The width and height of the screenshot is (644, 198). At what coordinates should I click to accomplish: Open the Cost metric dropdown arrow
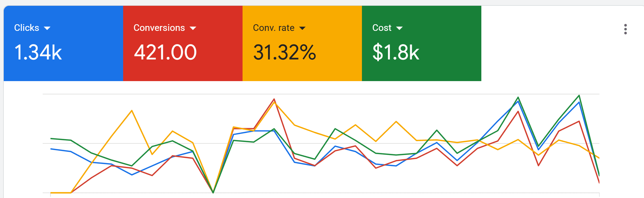coord(399,28)
